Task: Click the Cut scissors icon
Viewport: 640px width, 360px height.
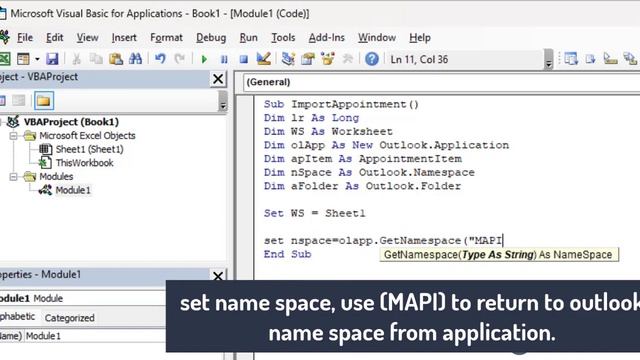Action: 76,59
